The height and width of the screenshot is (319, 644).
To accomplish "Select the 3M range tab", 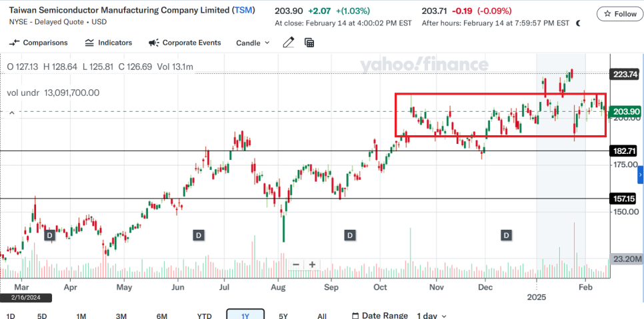I will (121, 316).
